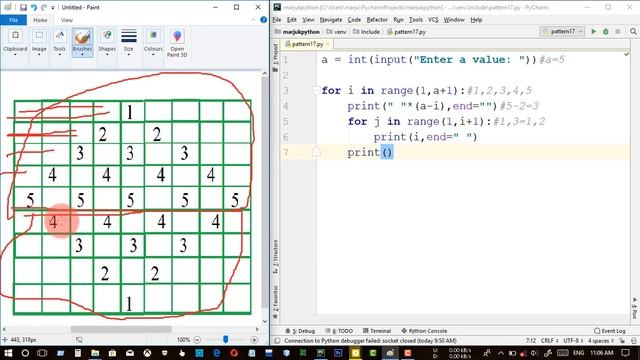Click the Stop icon in PyCharm toolbar

tap(618, 31)
